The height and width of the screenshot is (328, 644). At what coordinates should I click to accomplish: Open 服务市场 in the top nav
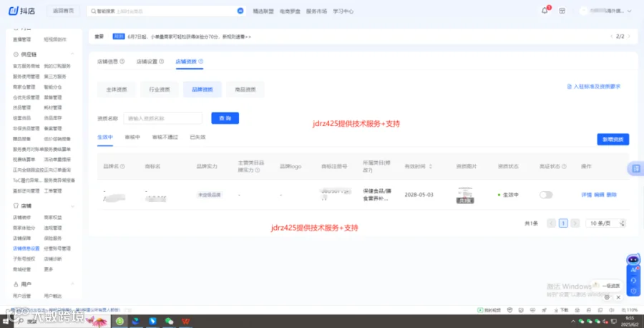317,11
